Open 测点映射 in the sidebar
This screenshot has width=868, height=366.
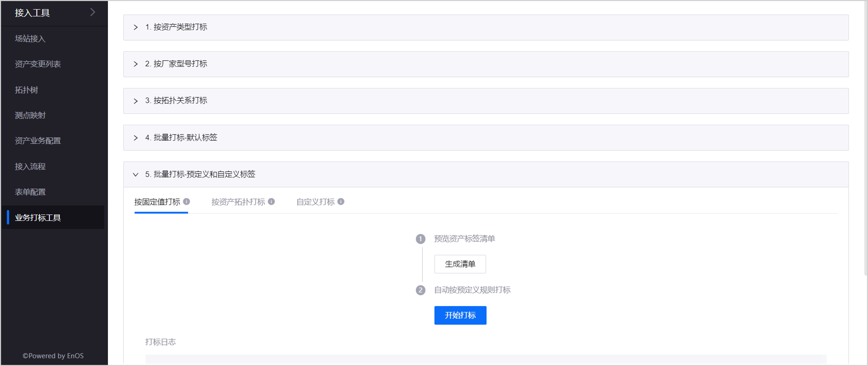[x=30, y=115]
